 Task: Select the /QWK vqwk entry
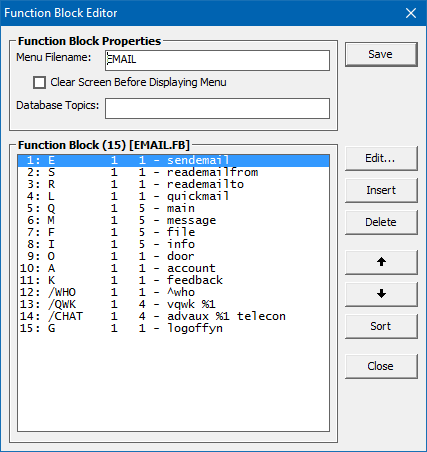click(173, 304)
